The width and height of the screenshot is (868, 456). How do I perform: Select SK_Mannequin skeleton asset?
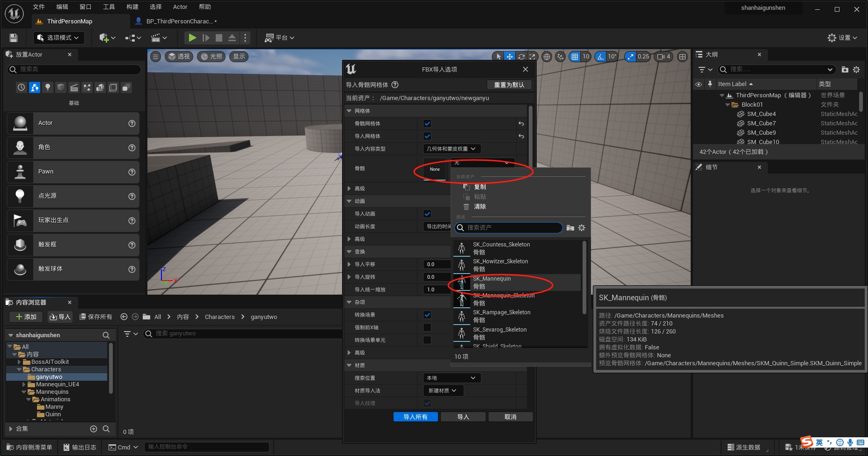pos(517,282)
